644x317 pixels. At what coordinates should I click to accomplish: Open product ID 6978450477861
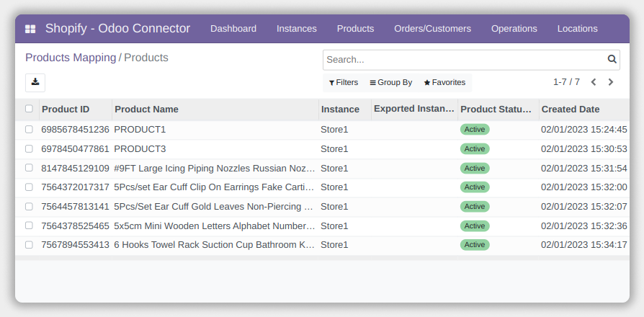[75, 149]
